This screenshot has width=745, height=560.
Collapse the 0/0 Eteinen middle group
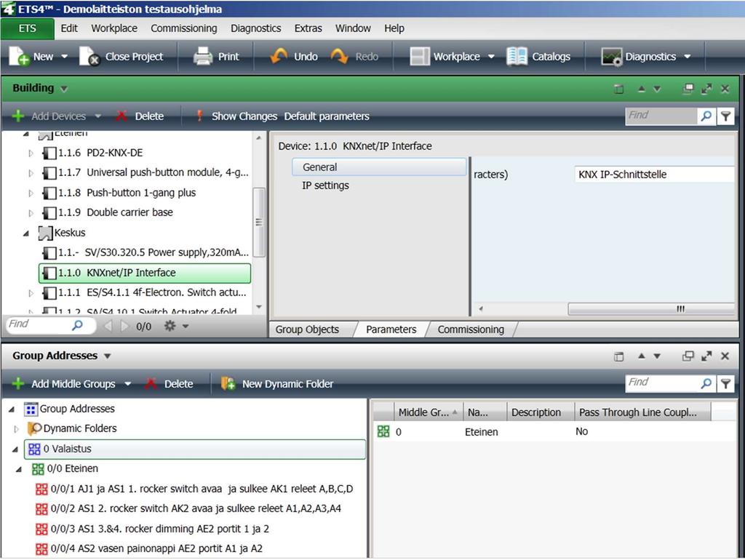19,469
